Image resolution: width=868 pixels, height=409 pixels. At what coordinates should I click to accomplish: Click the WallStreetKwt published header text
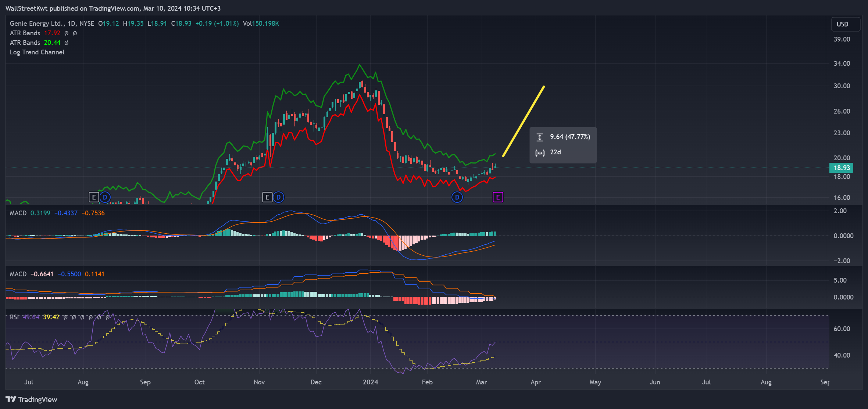point(113,8)
